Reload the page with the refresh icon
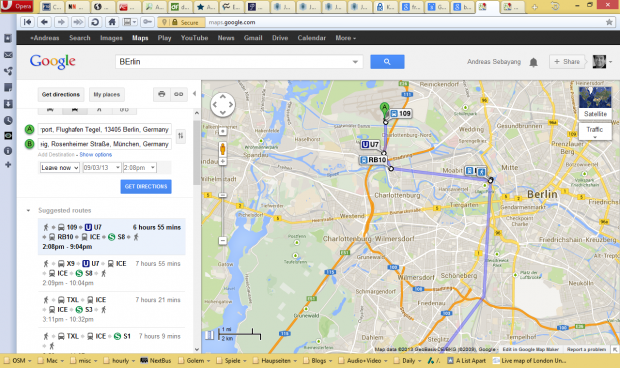 (95, 22)
